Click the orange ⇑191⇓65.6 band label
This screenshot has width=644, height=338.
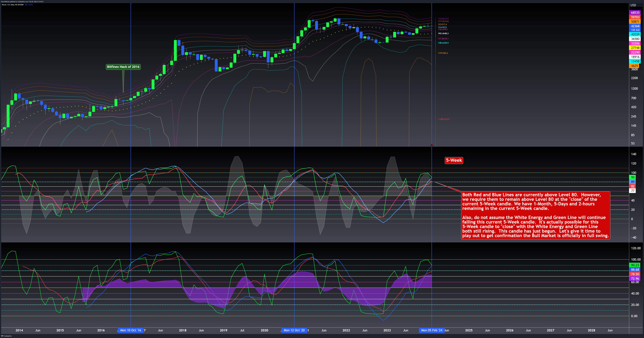(443, 53)
